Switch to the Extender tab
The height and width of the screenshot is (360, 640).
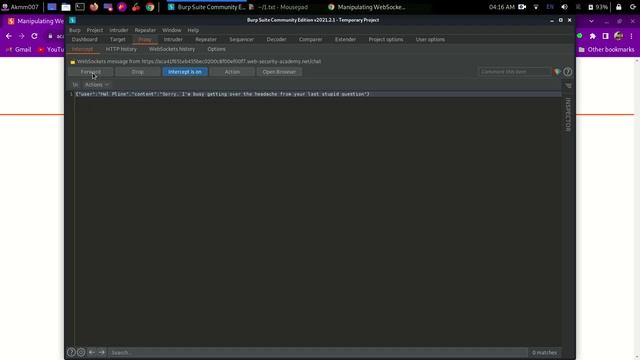(x=345, y=40)
